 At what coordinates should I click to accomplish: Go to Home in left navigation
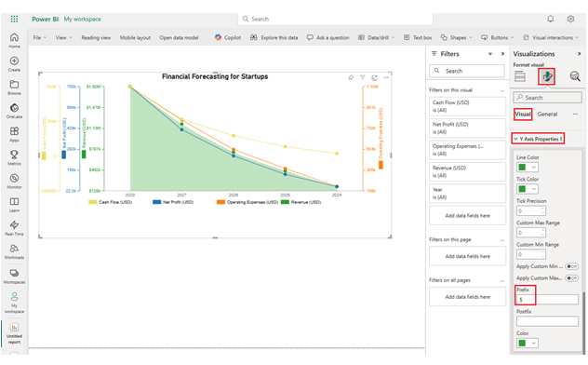[x=14, y=40]
